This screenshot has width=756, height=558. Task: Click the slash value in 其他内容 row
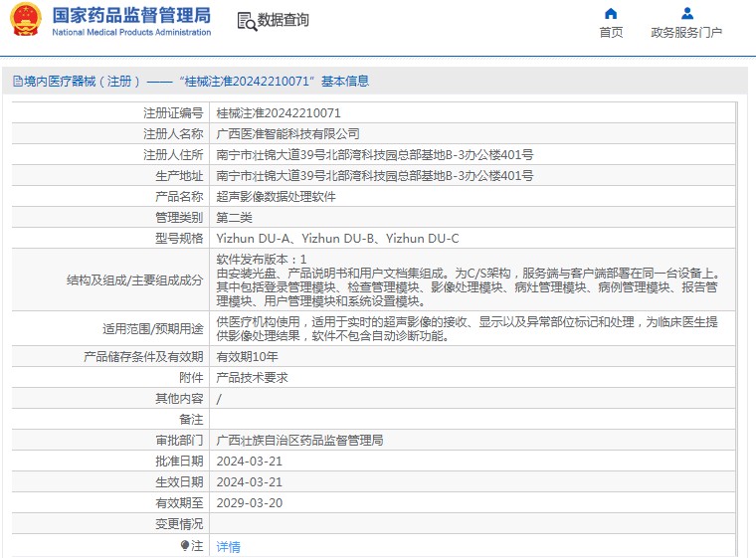219,399
